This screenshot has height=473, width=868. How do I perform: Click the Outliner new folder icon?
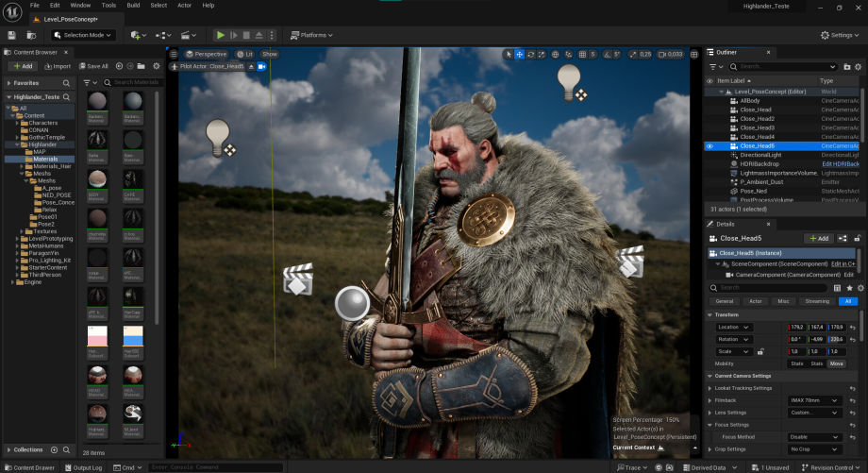847,66
